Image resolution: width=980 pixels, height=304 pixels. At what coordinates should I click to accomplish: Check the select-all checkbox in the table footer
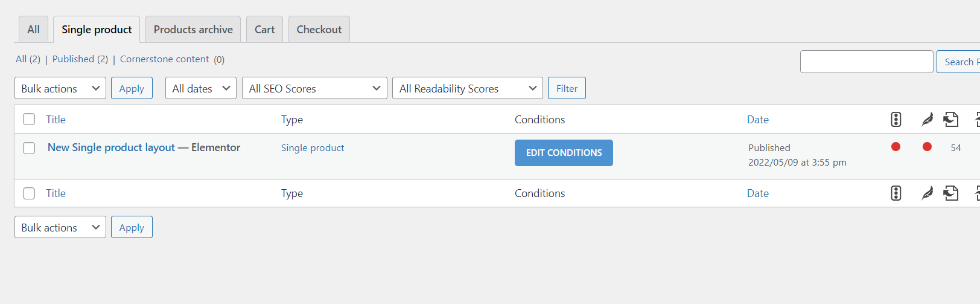[29, 193]
